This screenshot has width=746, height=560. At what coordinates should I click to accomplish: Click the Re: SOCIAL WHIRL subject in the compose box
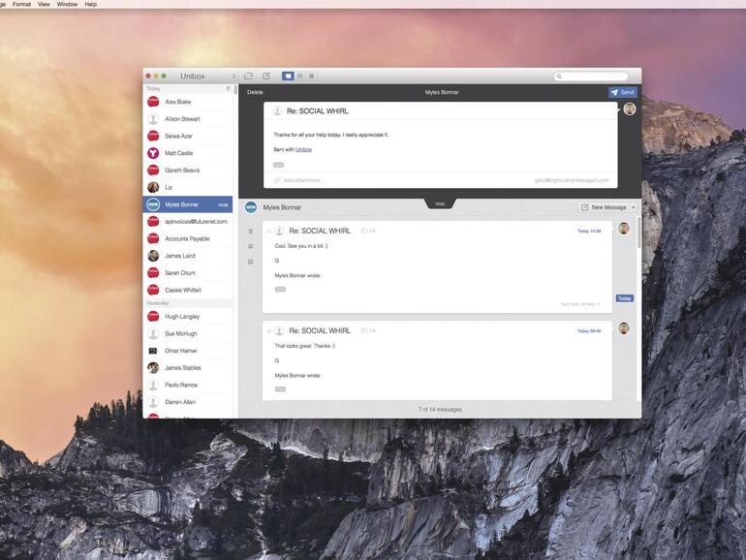[x=318, y=111]
